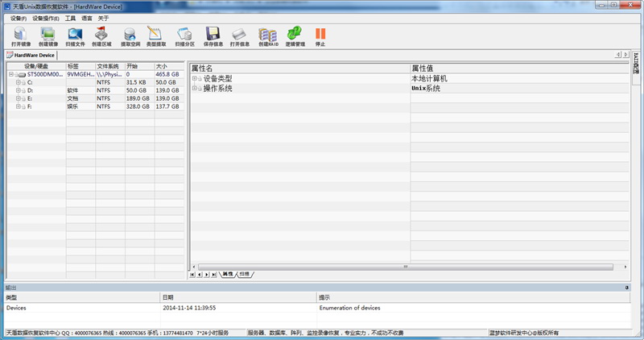The width and height of the screenshot is (644, 340).
Task: Click the 属性名 column header
Action: [299, 68]
